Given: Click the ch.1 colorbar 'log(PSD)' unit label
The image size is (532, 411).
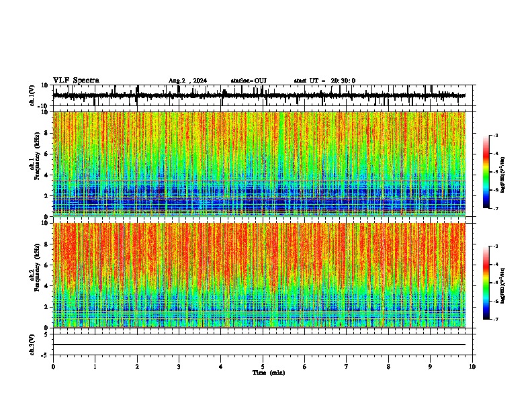Looking at the screenshot, I should (503, 175).
